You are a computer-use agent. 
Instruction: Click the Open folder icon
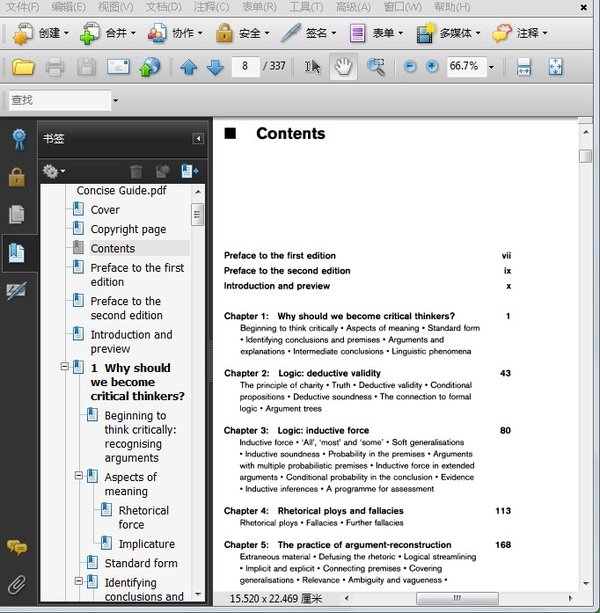(23, 68)
